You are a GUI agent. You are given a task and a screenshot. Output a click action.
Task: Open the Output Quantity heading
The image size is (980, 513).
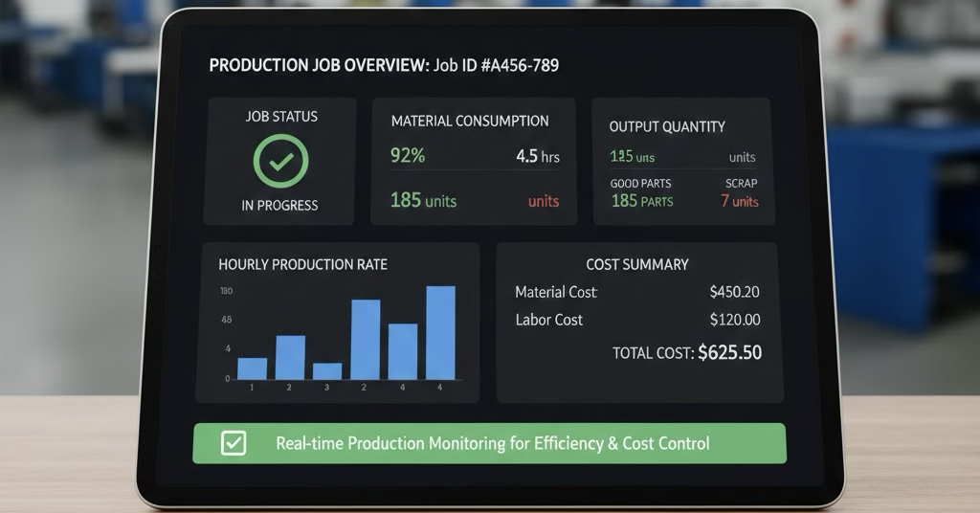(x=667, y=126)
